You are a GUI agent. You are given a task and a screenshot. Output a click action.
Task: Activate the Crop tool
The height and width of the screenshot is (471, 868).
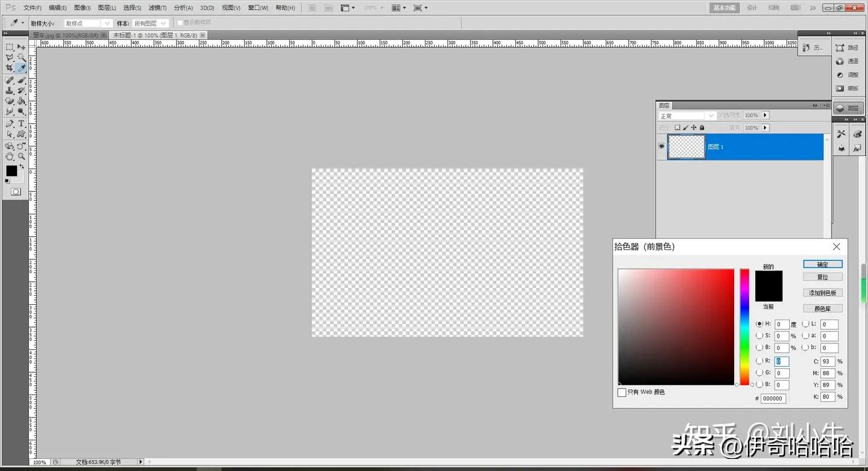click(10, 68)
